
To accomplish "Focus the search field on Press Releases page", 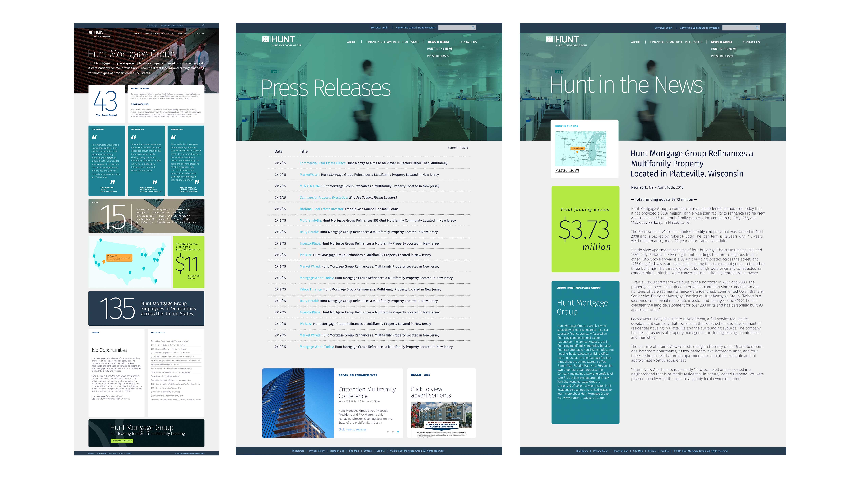I will pos(457,28).
